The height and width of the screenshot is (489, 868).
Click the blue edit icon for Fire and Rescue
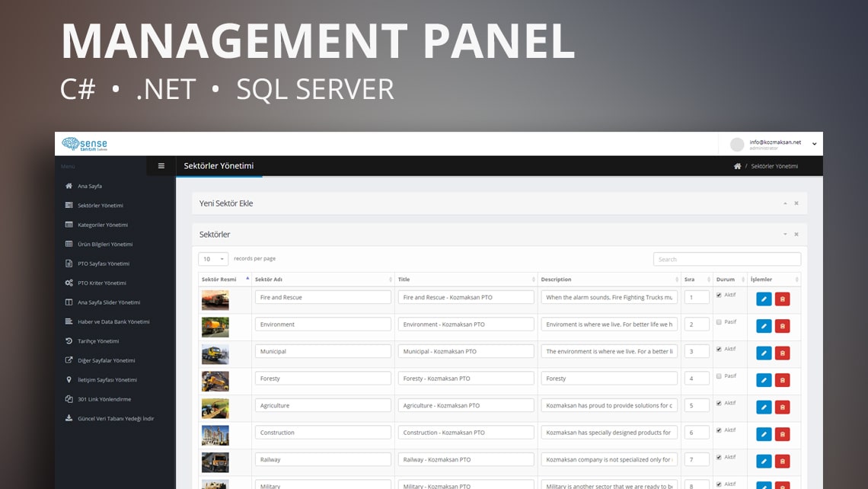pos(764,299)
